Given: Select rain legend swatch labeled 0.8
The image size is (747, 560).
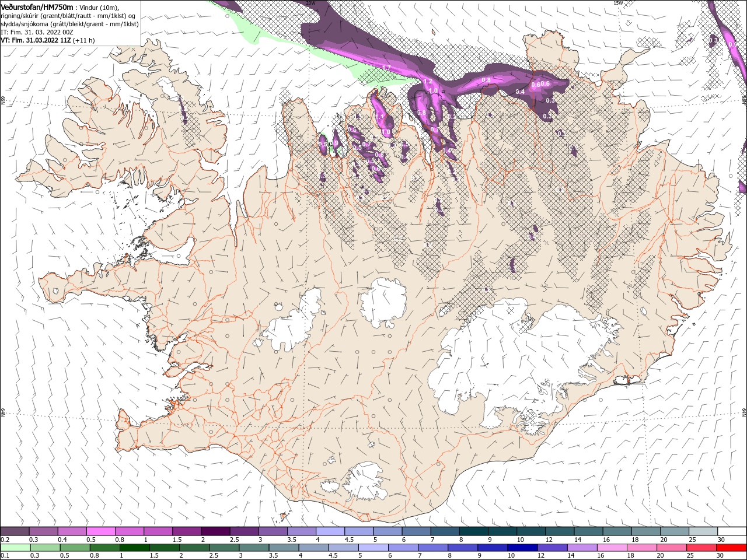Looking at the screenshot, I should [105, 548].
